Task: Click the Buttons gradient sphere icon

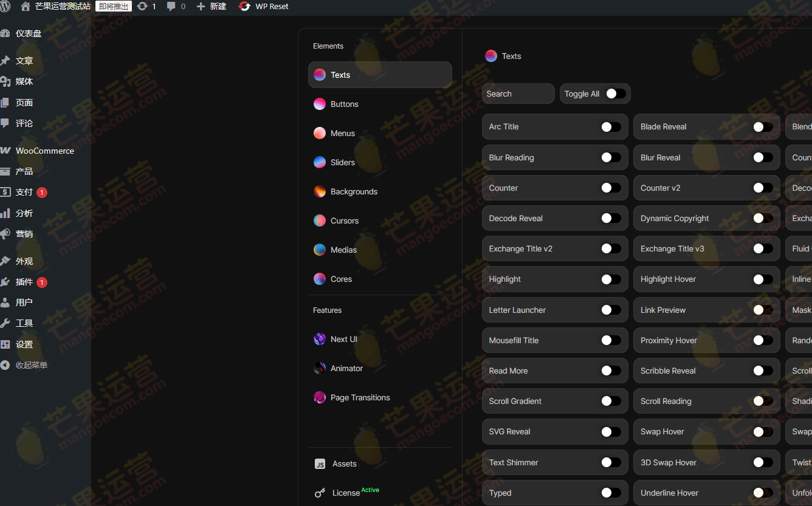Action: 320,104
